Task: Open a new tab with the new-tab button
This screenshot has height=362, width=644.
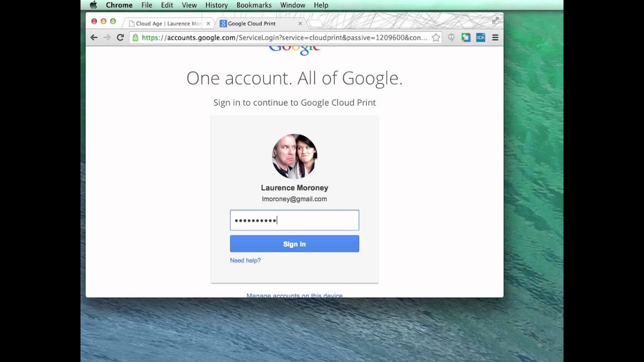Action: (315, 24)
